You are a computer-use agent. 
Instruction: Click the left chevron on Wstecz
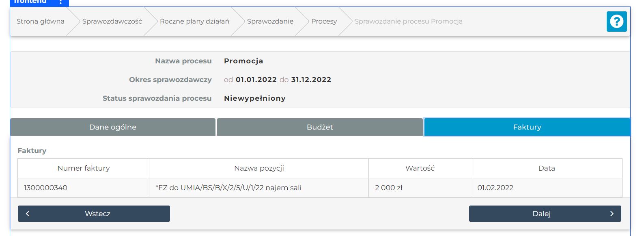point(28,214)
